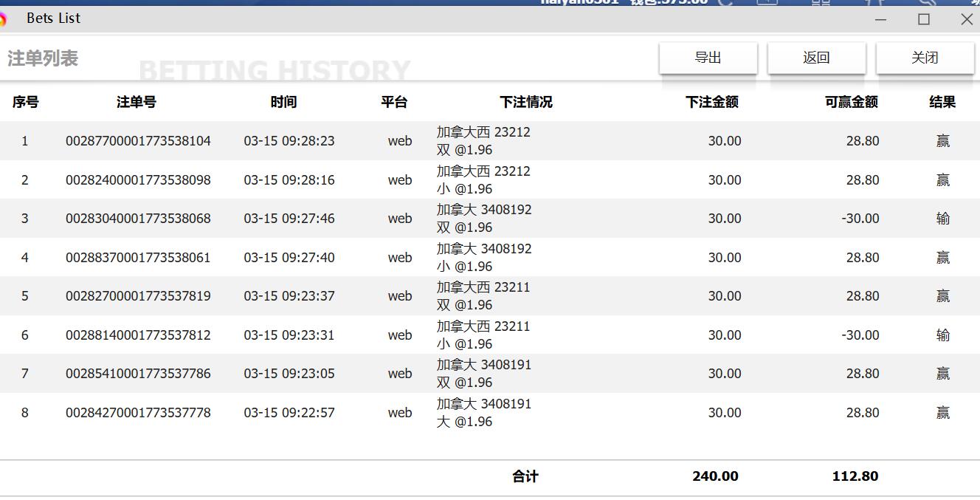The image size is (980, 500).
Task: Select the 加拿大 3408191 大 @1.96 bet
Action: point(483,413)
